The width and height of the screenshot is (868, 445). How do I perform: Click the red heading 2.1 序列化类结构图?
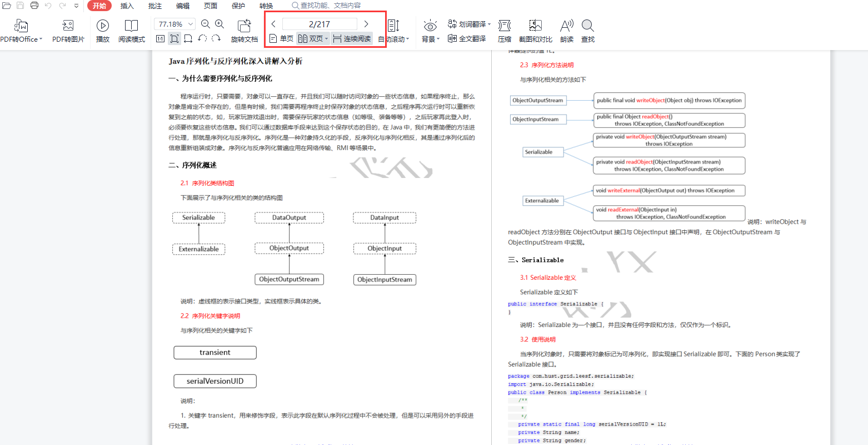tap(207, 183)
